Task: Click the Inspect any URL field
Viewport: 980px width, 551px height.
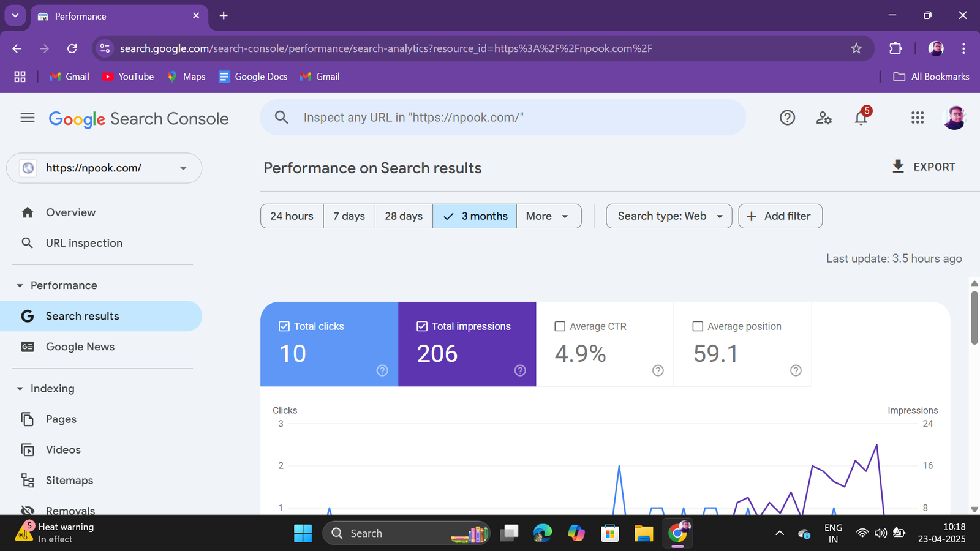Action: pos(503,118)
